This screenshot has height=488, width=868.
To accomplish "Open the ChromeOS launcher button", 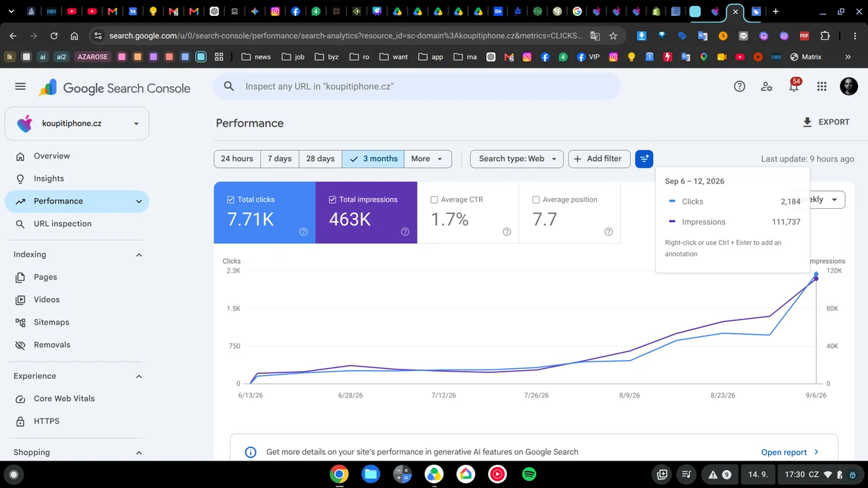I will [x=13, y=475].
